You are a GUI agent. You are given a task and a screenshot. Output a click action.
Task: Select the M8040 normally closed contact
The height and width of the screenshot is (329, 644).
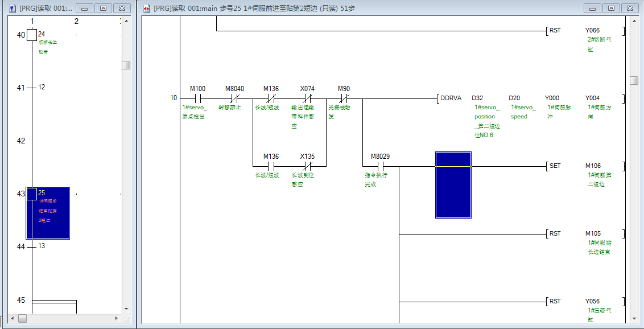(x=234, y=98)
